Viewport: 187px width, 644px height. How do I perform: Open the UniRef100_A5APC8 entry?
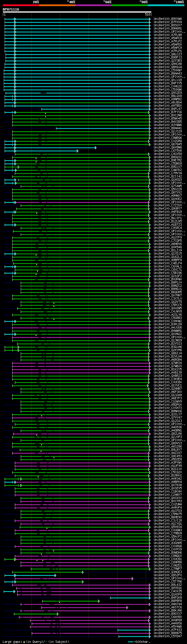pyautogui.click(x=168, y=38)
